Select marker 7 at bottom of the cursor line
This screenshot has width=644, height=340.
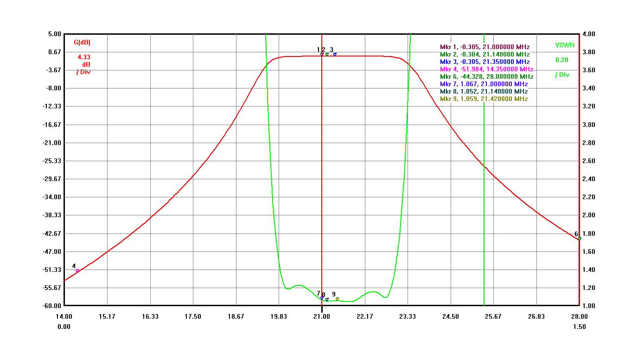click(x=322, y=298)
